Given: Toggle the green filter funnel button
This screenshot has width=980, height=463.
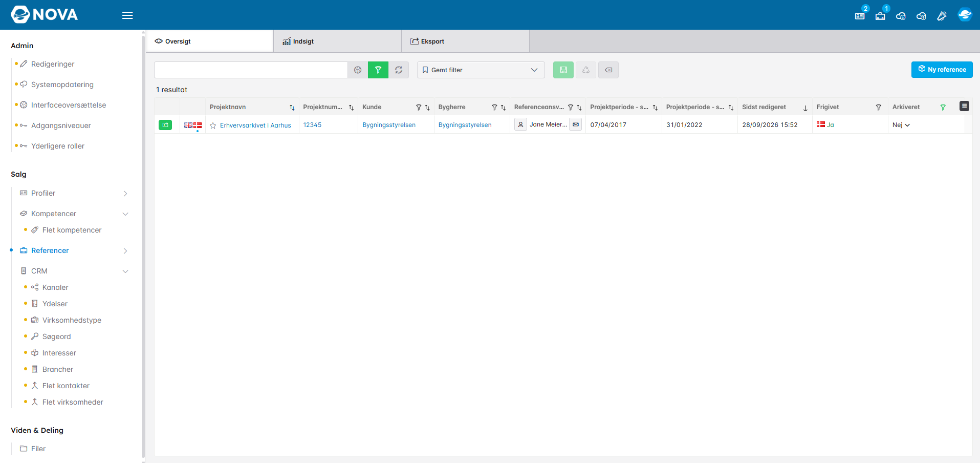Looking at the screenshot, I should coord(378,70).
